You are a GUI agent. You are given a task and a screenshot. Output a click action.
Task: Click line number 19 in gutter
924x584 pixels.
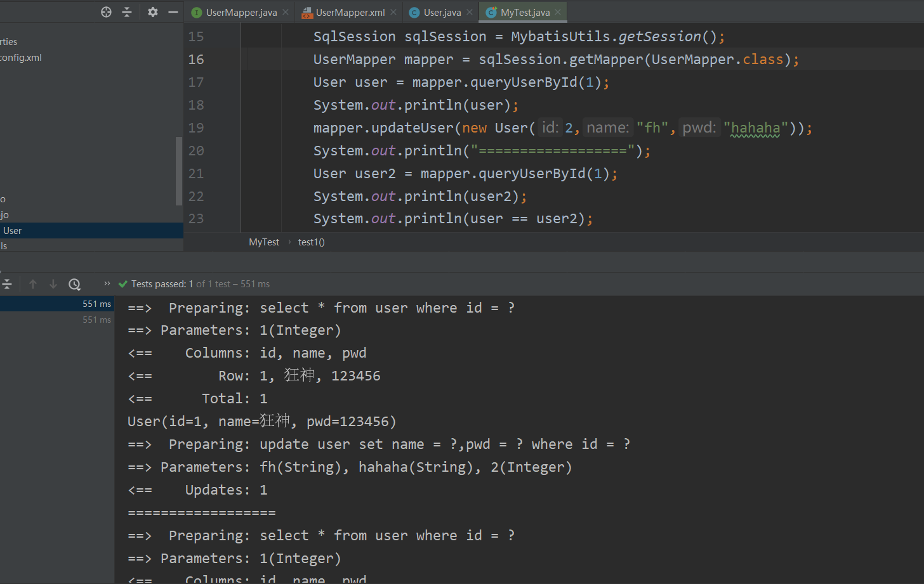click(x=196, y=128)
